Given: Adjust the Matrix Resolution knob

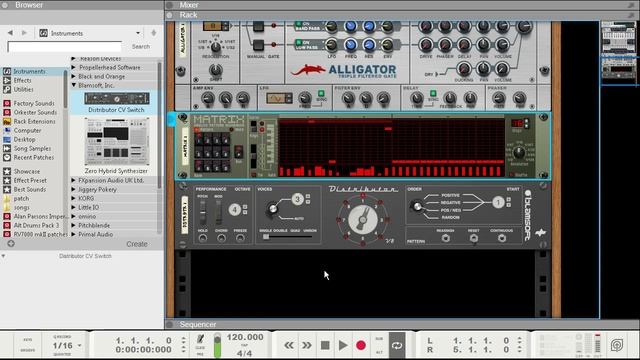Looking at the screenshot, I should [518, 153].
